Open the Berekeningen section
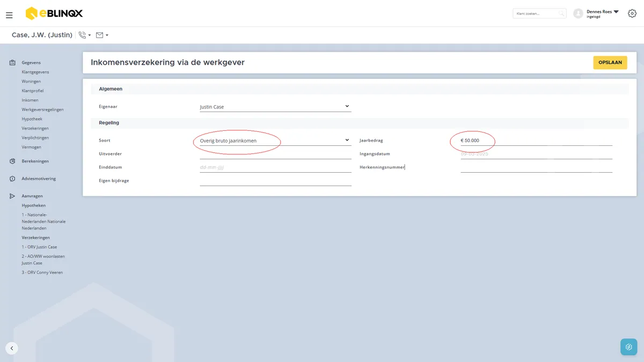 pyautogui.click(x=35, y=161)
